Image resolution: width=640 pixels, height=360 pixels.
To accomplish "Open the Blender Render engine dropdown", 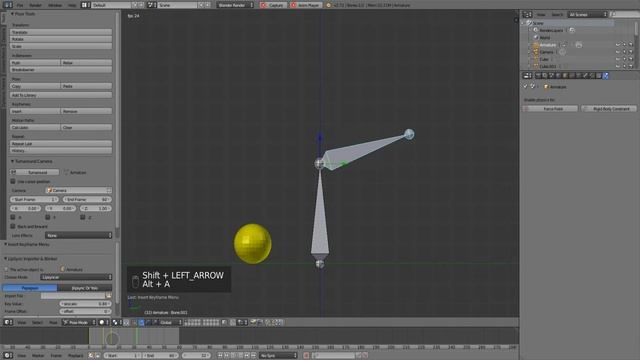I will point(235,5).
